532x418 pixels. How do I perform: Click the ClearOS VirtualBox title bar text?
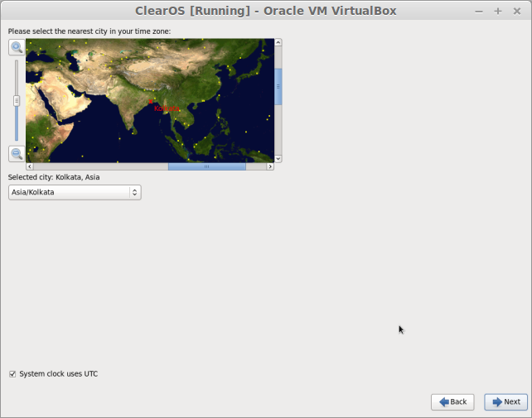tap(266, 11)
